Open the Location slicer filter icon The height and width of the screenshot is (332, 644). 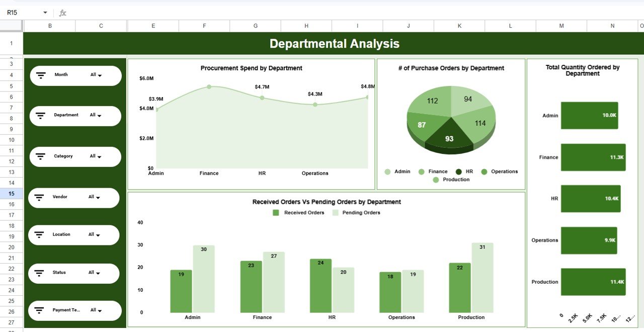pos(39,234)
